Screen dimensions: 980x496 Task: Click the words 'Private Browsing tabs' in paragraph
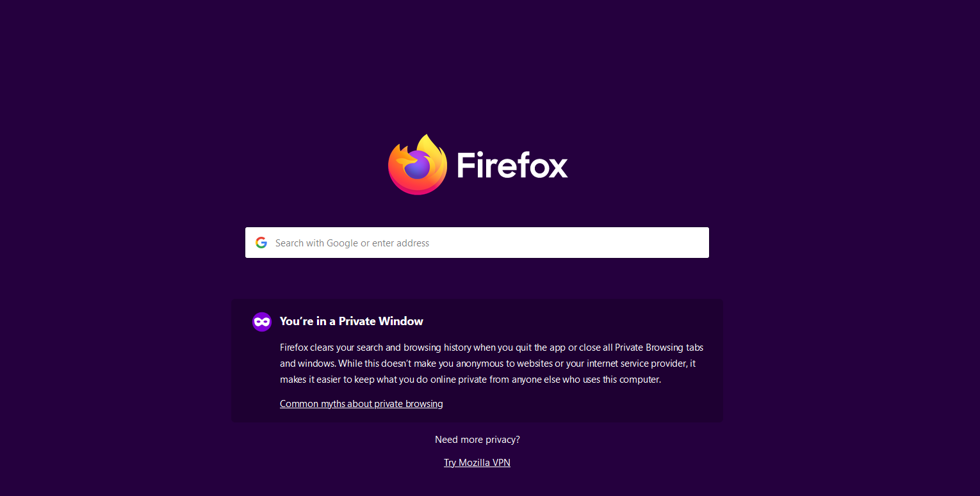[x=659, y=348]
